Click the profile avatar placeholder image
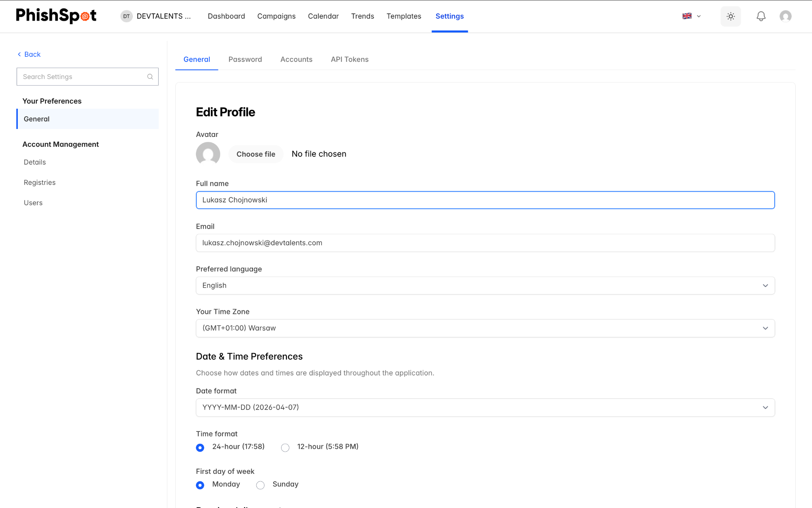Viewport: 812px width, 508px height. [208, 154]
